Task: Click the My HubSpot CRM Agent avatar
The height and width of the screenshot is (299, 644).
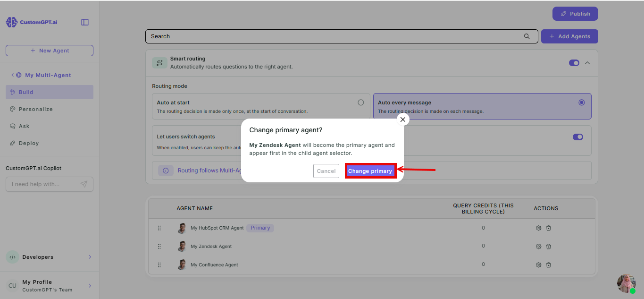Action: (182, 228)
